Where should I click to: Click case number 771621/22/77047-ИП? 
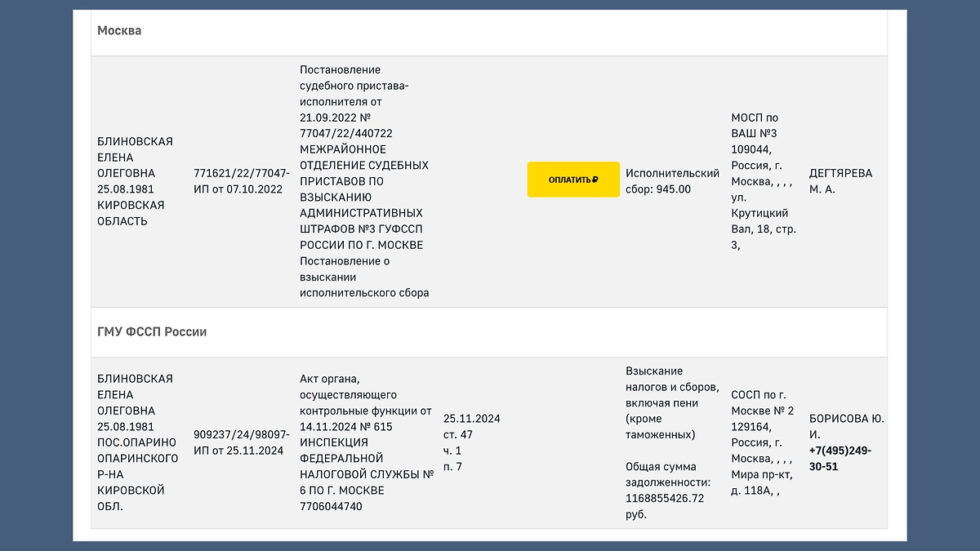click(241, 181)
